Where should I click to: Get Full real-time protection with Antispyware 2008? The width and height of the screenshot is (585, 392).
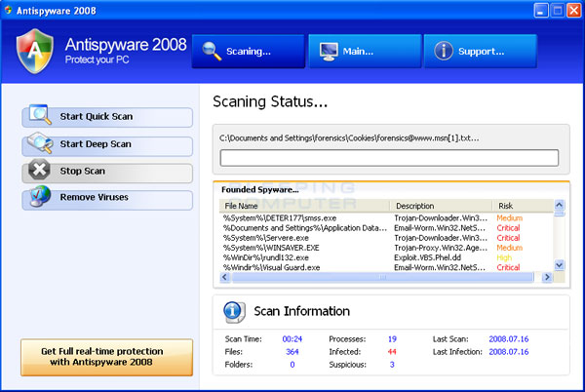coord(106,357)
